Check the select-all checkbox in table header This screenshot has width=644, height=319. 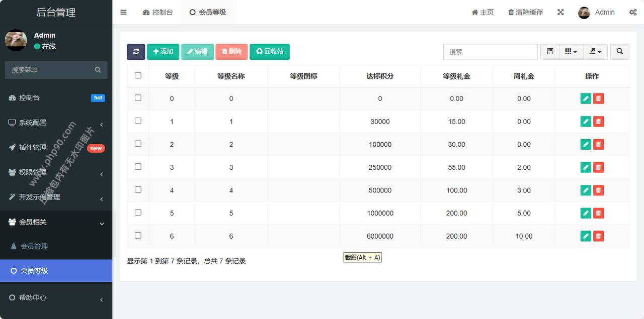(x=138, y=75)
